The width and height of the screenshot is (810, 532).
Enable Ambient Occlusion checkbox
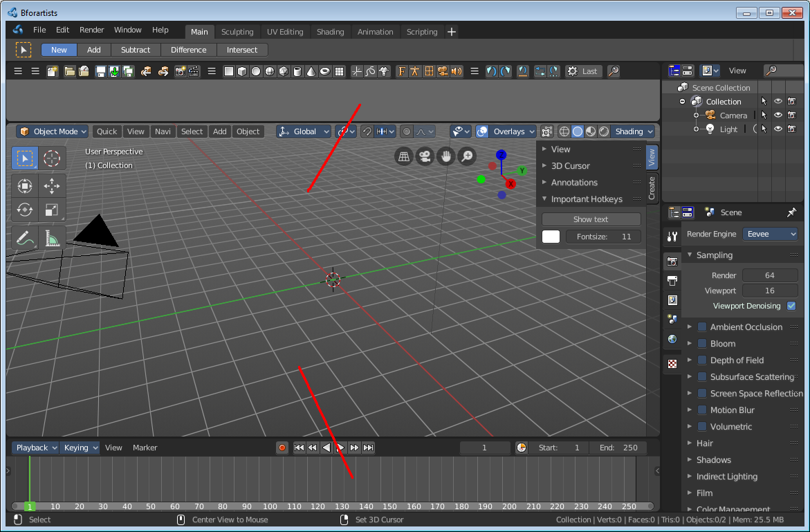click(x=702, y=327)
